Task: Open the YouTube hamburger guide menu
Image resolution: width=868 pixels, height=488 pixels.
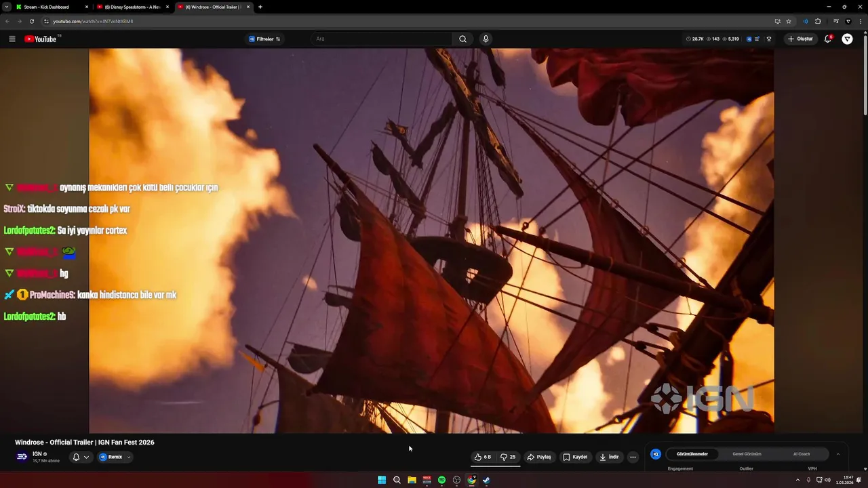Action: coord(12,39)
